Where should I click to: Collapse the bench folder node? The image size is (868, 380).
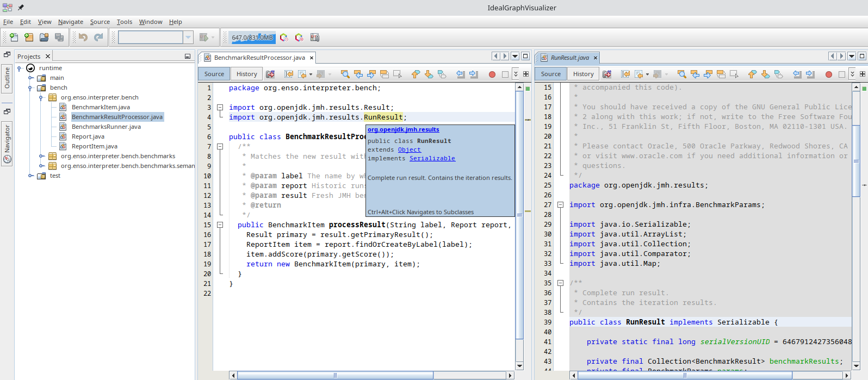(31, 88)
